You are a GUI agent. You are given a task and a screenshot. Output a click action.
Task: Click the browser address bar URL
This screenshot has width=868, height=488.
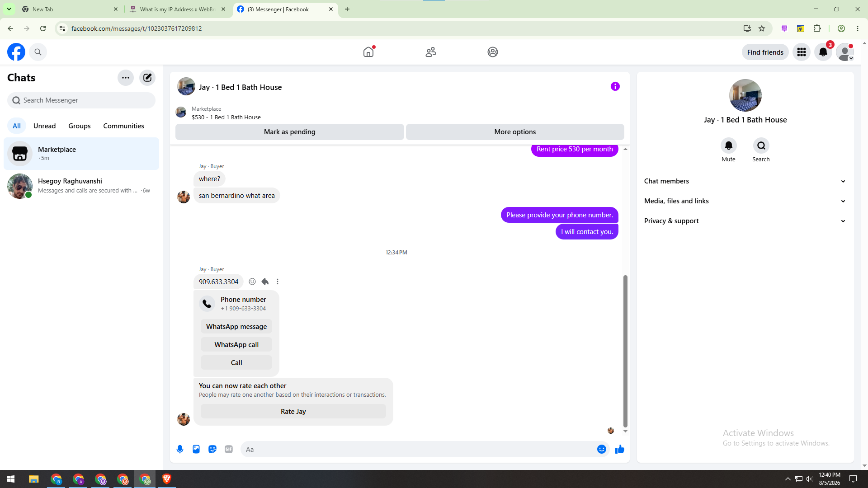tap(137, 28)
